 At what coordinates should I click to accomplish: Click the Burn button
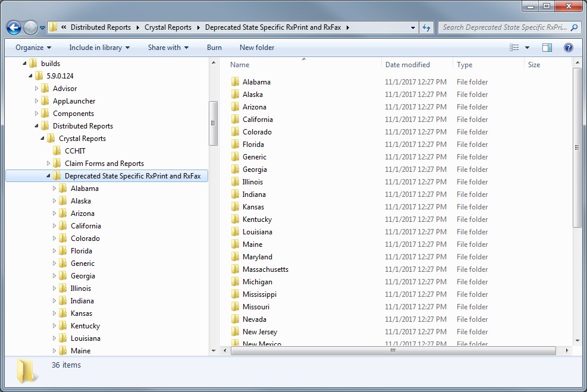(214, 47)
